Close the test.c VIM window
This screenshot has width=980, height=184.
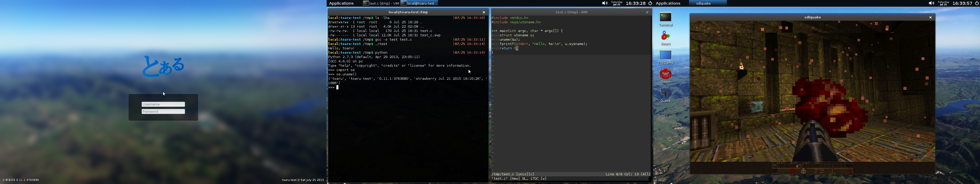[x=647, y=12]
